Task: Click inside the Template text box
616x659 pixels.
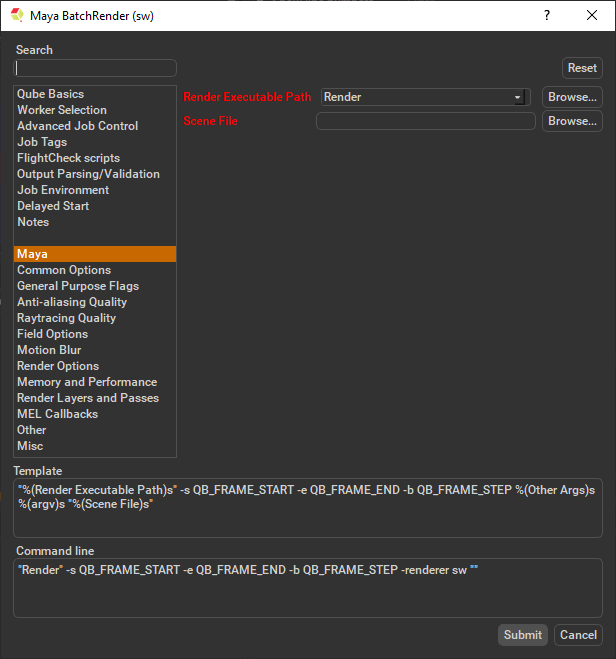Action: click(307, 508)
